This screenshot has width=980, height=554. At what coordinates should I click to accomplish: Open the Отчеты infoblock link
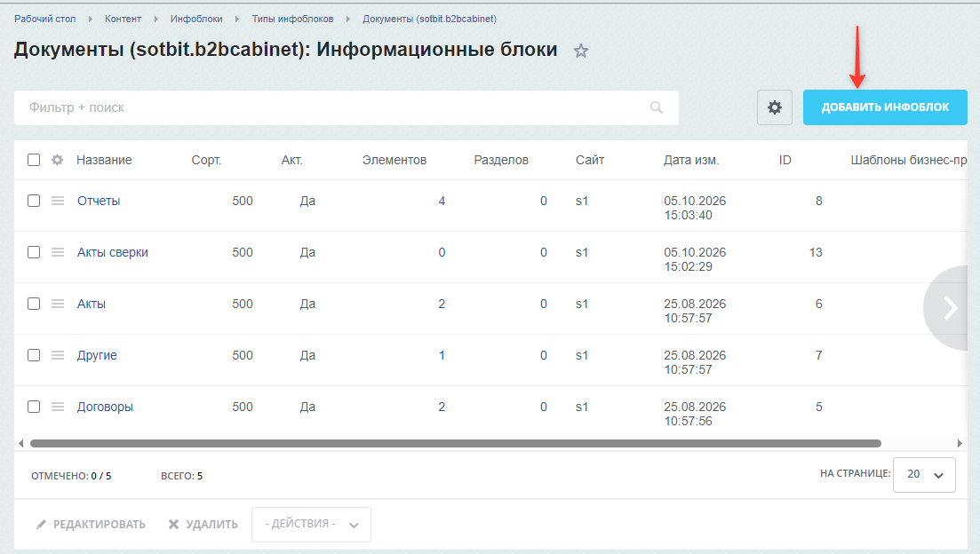[x=99, y=202]
